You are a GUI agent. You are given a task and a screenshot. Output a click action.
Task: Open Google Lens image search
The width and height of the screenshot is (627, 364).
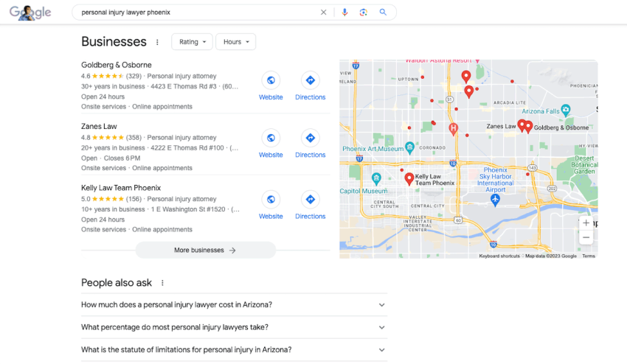(363, 13)
